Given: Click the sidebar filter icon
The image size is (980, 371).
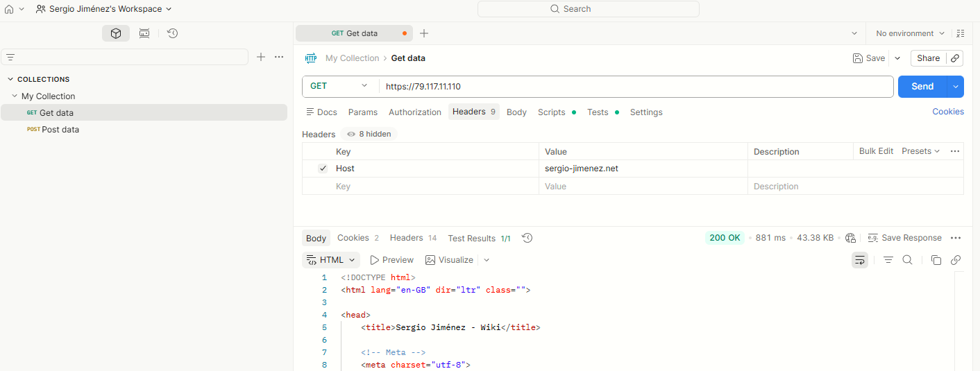Looking at the screenshot, I should tap(10, 58).
